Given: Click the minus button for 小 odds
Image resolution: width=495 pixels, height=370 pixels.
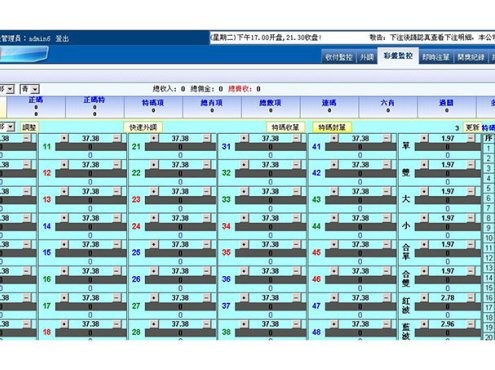Looking at the screenshot, I should tap(471, 218).
